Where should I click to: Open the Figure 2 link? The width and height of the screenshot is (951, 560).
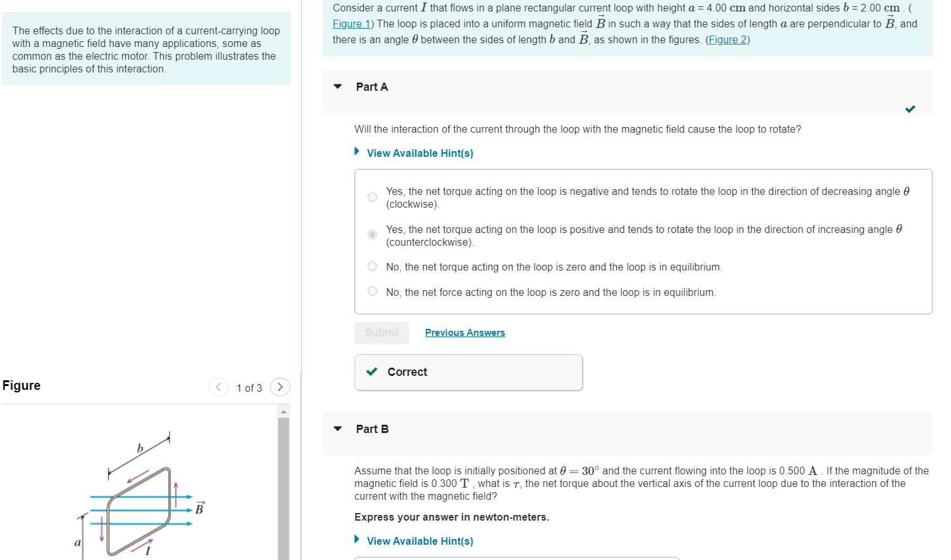pos(727,39)
